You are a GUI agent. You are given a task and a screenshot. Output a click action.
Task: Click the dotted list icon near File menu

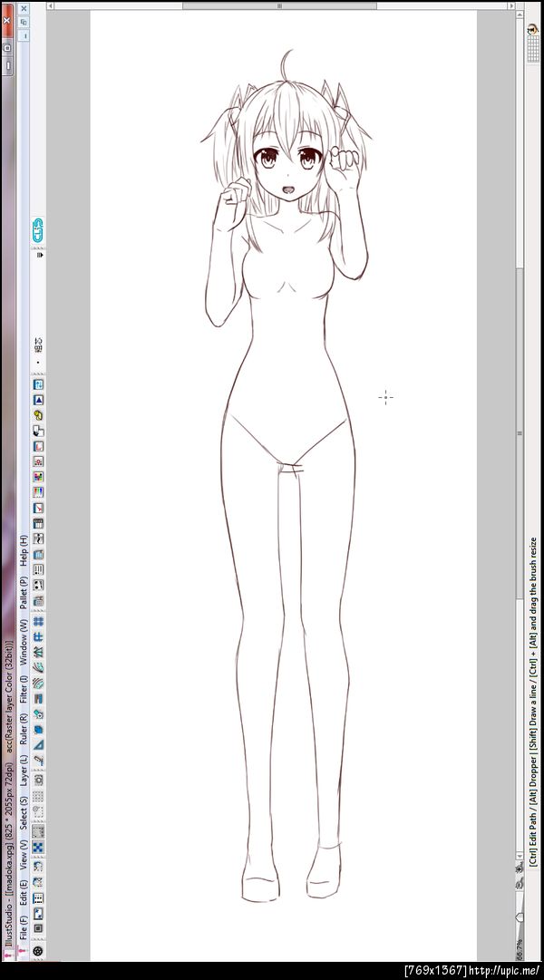point(38,898)
